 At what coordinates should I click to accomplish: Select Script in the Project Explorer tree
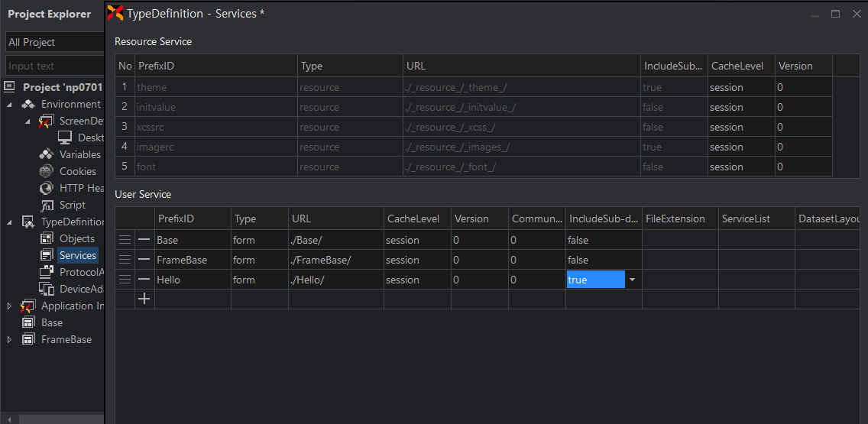coord(73,205)
